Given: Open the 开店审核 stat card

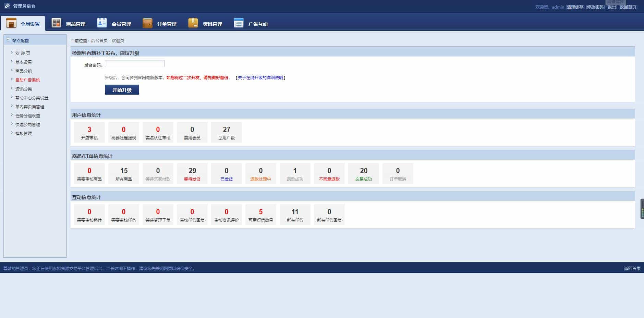Looking at the screenshot, I should [89, 132].
